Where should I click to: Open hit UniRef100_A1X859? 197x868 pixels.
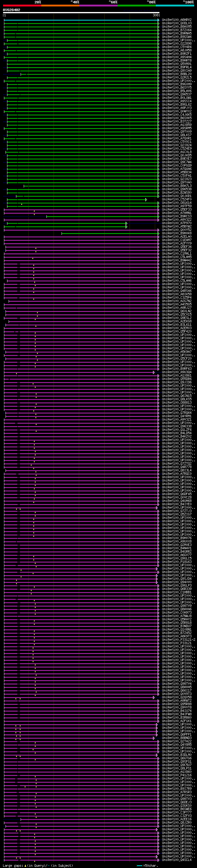point(177,125)
